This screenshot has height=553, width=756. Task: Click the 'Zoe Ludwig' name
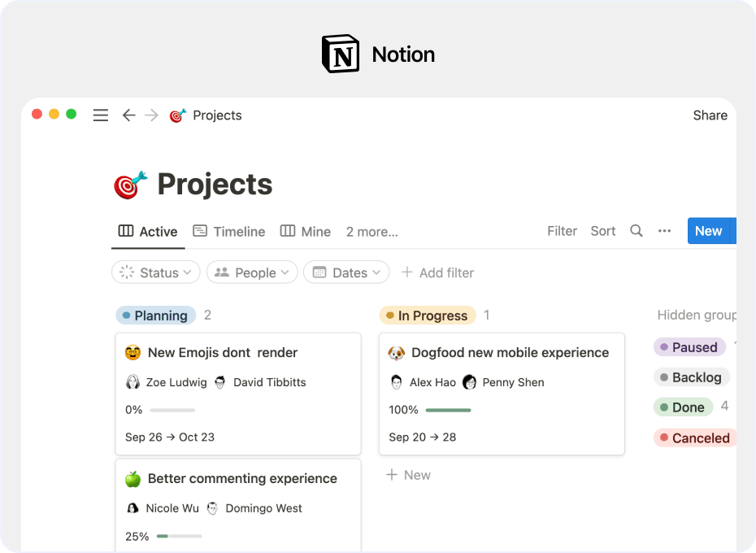(176, 383)
